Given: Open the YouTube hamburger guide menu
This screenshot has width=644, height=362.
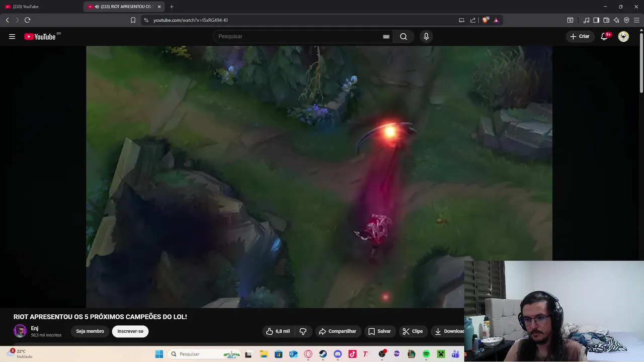Looking at the screenshot, I should tap(12, 36).
